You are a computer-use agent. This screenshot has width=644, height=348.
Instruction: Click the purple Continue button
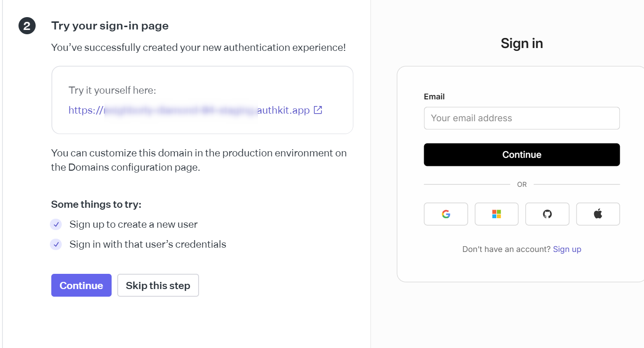pos(81,285)
